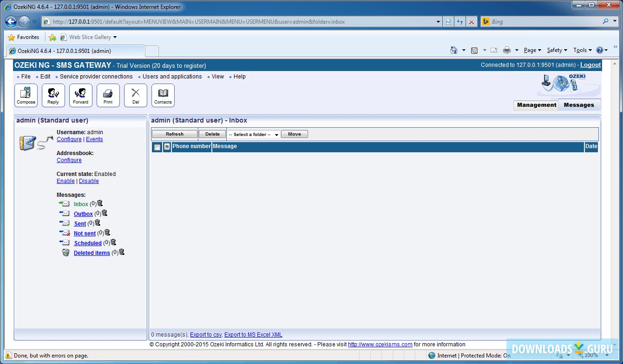Viewport: 623px width, 364px height.
Task: Expand the address bar URL dropdown arrow
Action: point(439,22)
